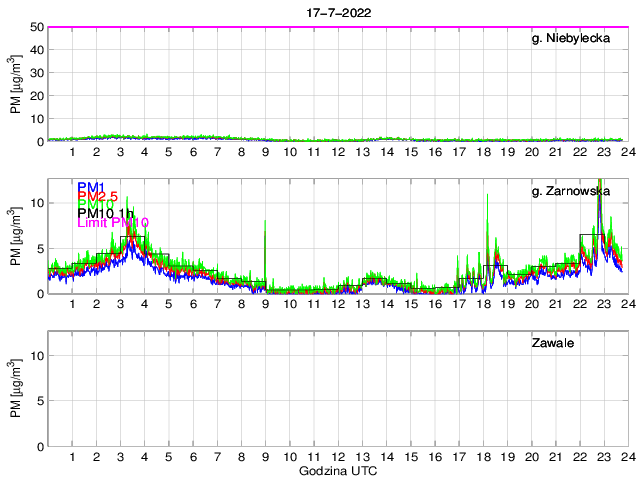Click the chart title date 17-7-2022

click(x=337, y=12)
